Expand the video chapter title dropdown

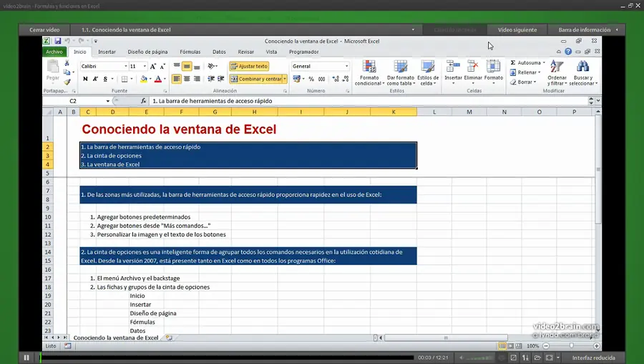(x=413, y=29)
